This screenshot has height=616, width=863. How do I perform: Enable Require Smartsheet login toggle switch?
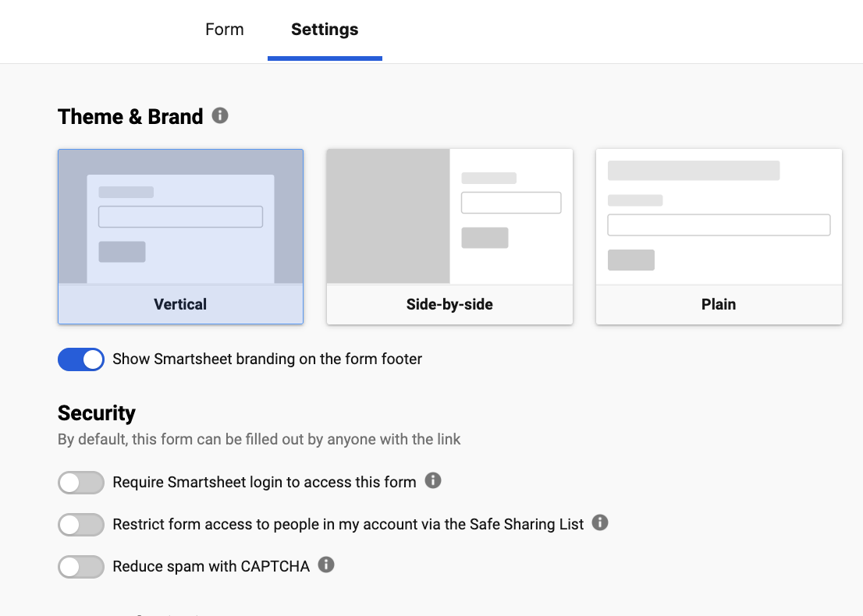81,483
